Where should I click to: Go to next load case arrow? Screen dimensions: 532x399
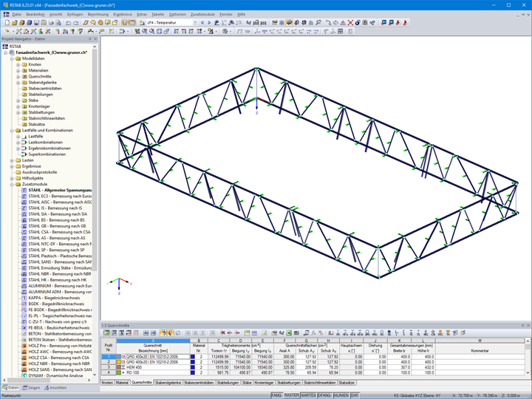point(209,23)
